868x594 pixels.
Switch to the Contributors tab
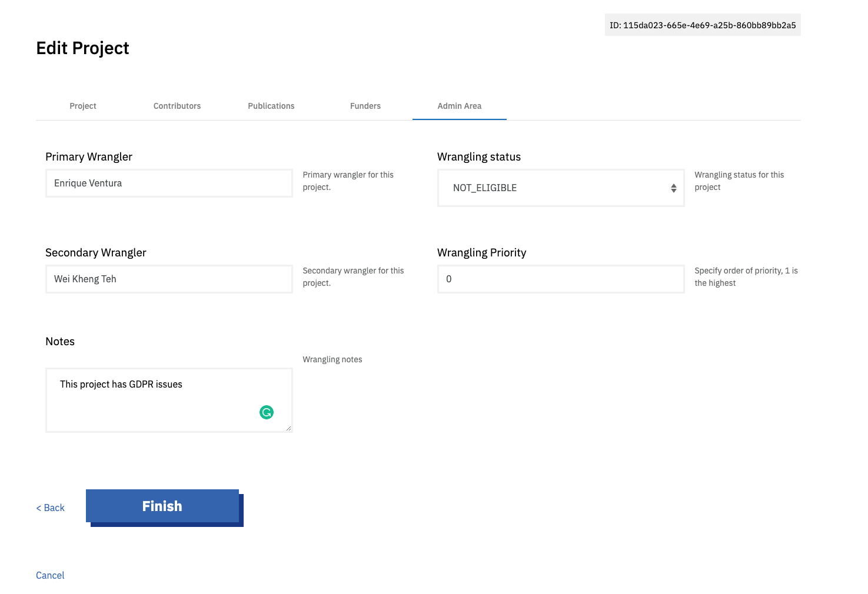pyautogui.click(x=177, y=106)
